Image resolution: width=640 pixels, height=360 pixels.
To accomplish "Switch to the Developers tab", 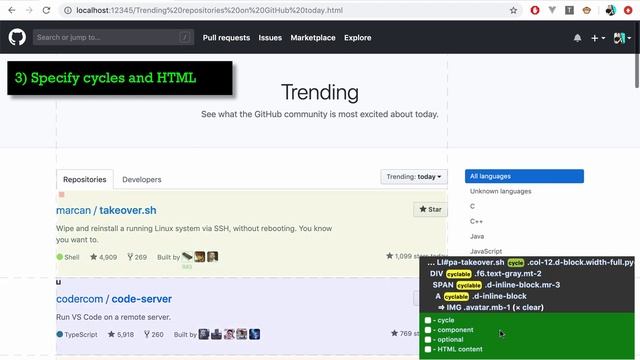I will pos(142,180).
